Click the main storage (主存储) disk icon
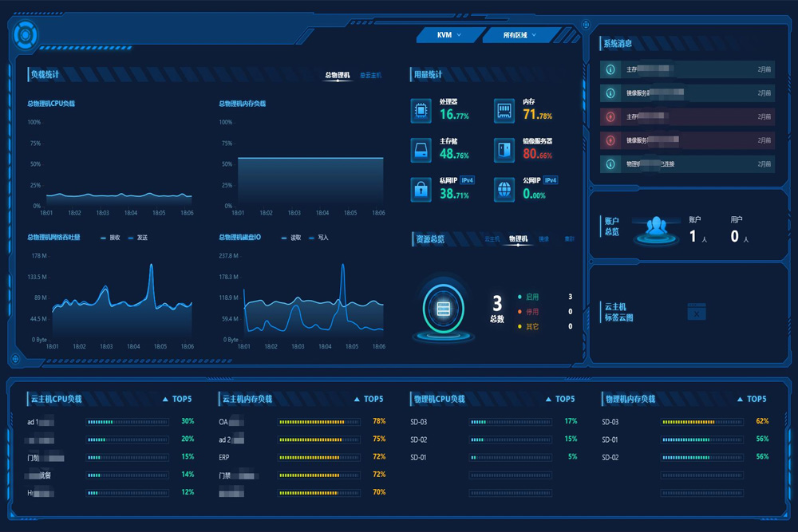798x532 pixels. 421,149
